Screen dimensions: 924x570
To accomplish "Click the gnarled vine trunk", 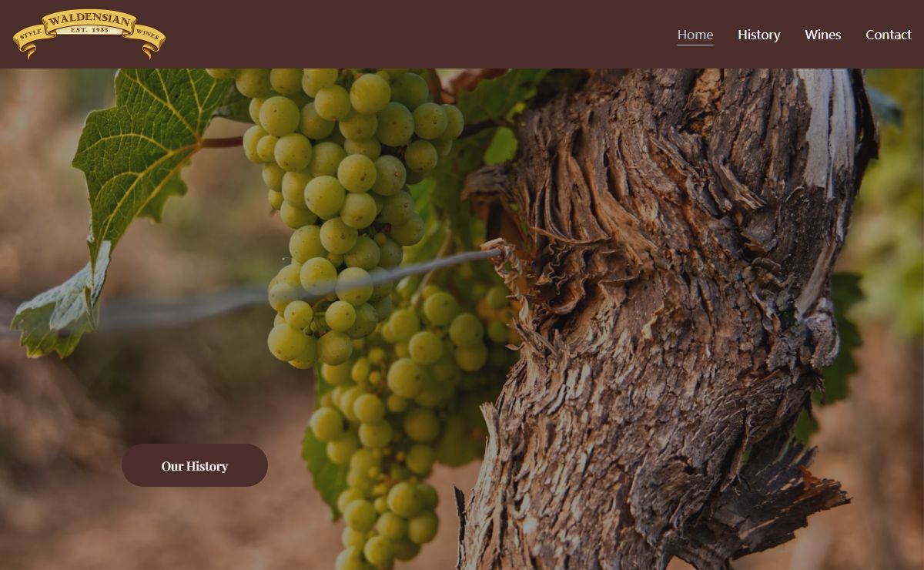I will [662, 324].
